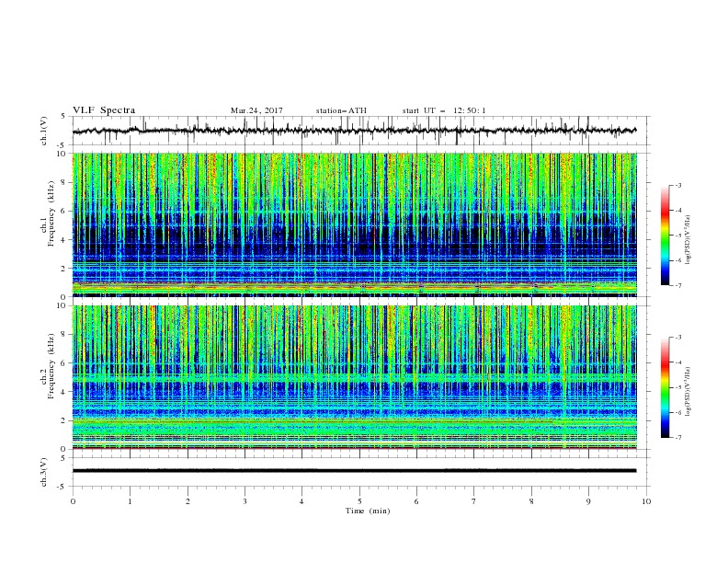The width and height of the screenshot is (728, 563).
Task: Click the "8" kHz tick on ch.2 frequency axis
Action: 65,335
